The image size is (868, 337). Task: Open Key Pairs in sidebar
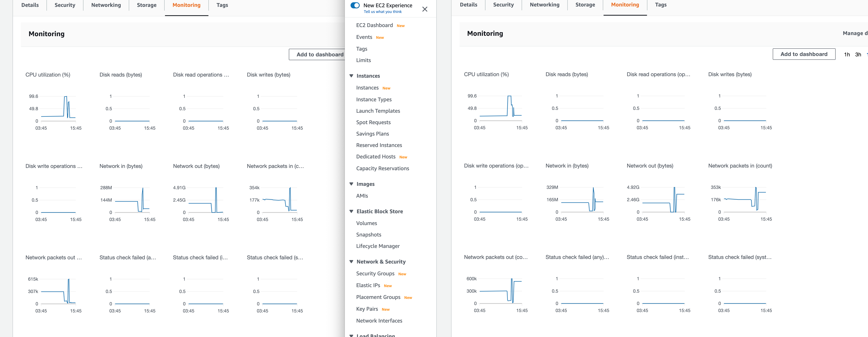pyautogui.click(x=367, y=309)
